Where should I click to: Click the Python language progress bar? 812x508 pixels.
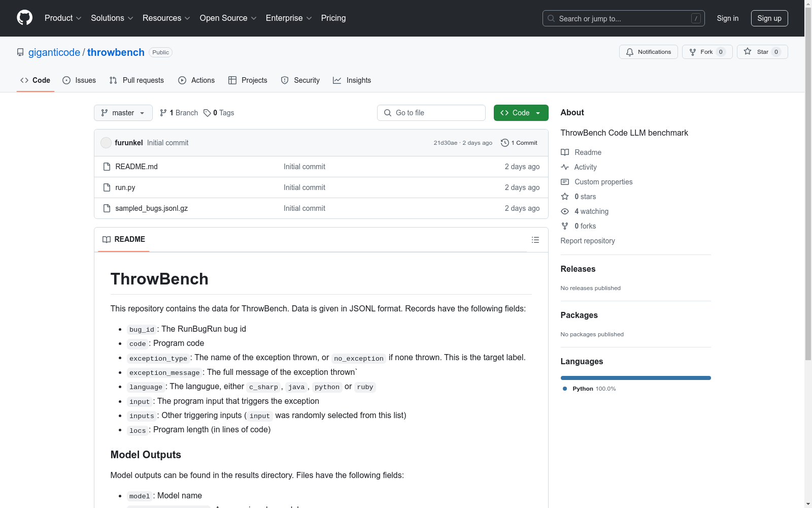click(636, 378)
